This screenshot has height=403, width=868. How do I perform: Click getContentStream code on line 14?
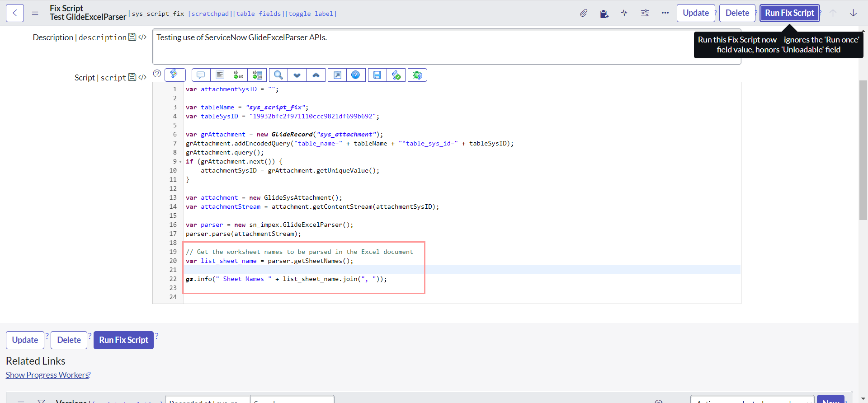click(312, 207)
